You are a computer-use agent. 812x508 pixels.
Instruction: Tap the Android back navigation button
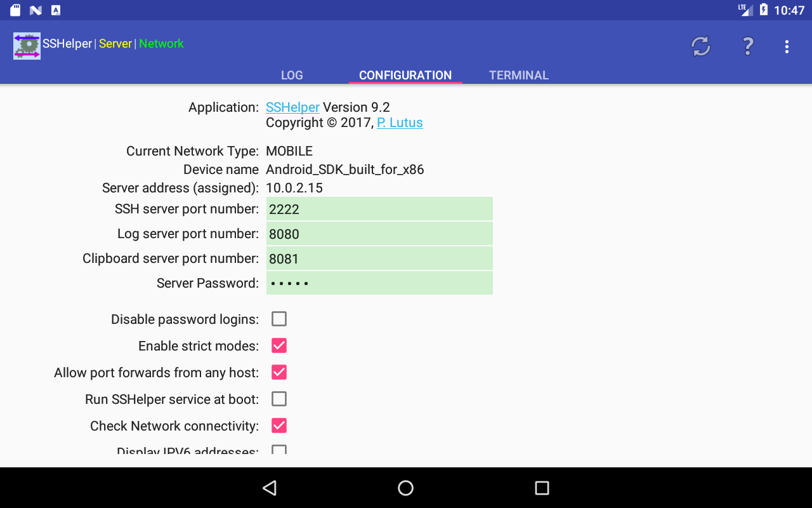[x=270, y=488]
